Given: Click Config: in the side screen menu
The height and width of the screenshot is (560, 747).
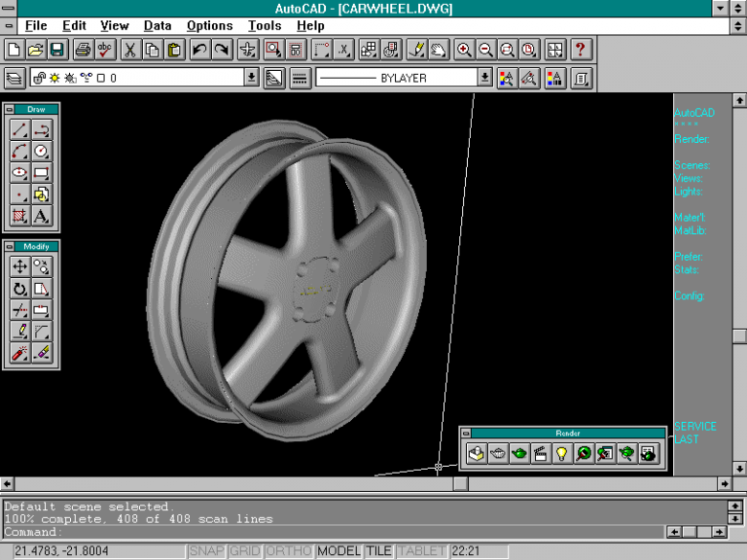Looking at the screenshot, I should point(690,296).
